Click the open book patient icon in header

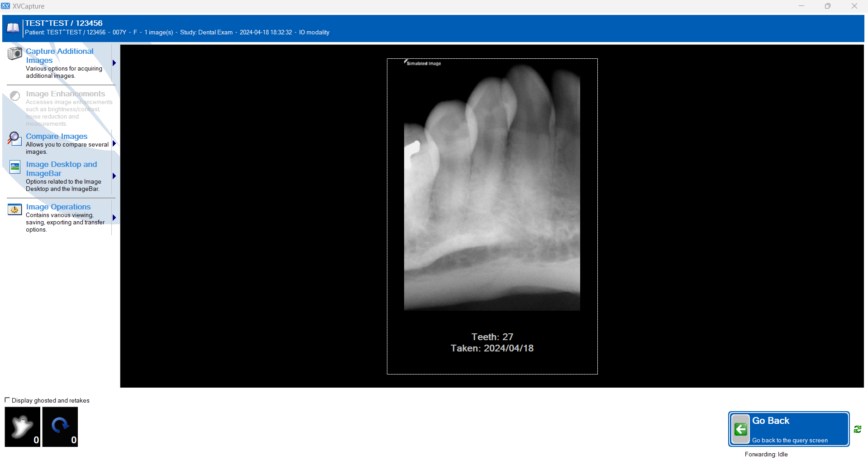point(13,28)
